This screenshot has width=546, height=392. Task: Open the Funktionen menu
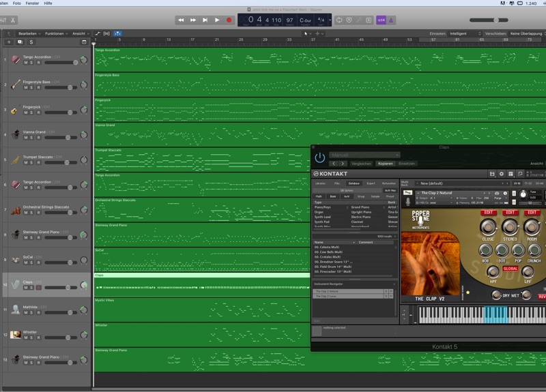[x=56, y=33]
